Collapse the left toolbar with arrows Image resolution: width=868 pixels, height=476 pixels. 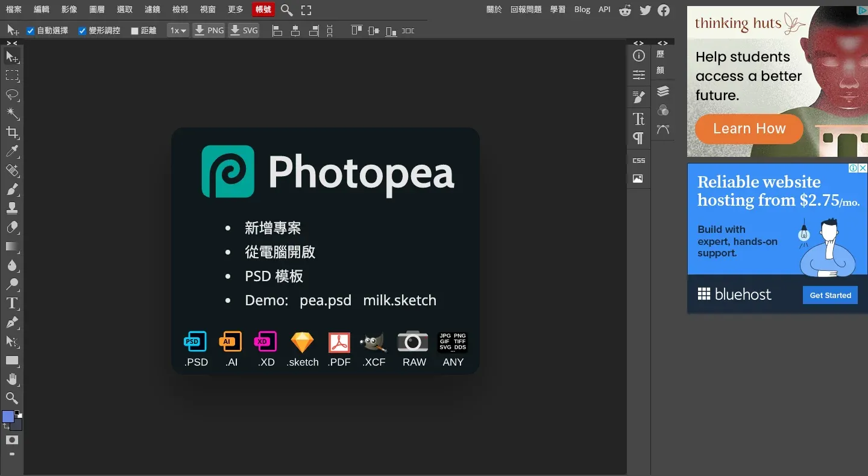coord(12,43)
